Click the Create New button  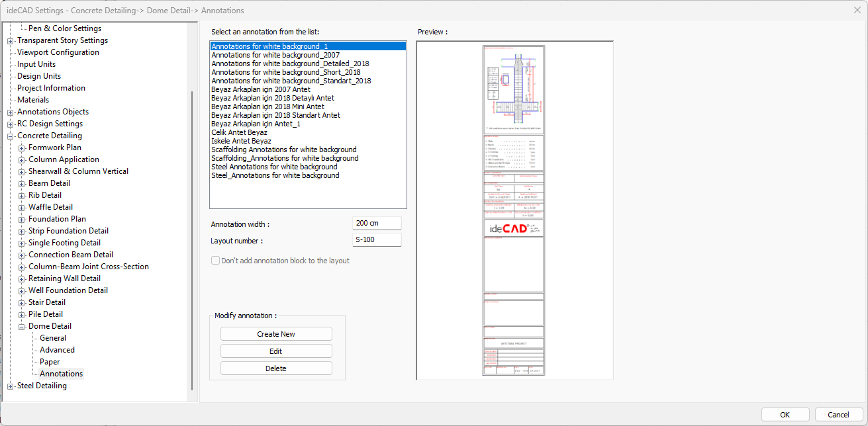pos(276,334)
